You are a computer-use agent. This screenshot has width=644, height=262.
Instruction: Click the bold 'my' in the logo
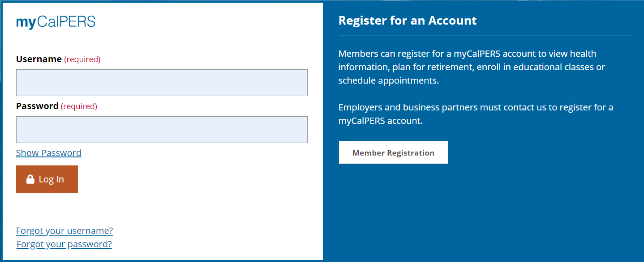coord(26,22)
